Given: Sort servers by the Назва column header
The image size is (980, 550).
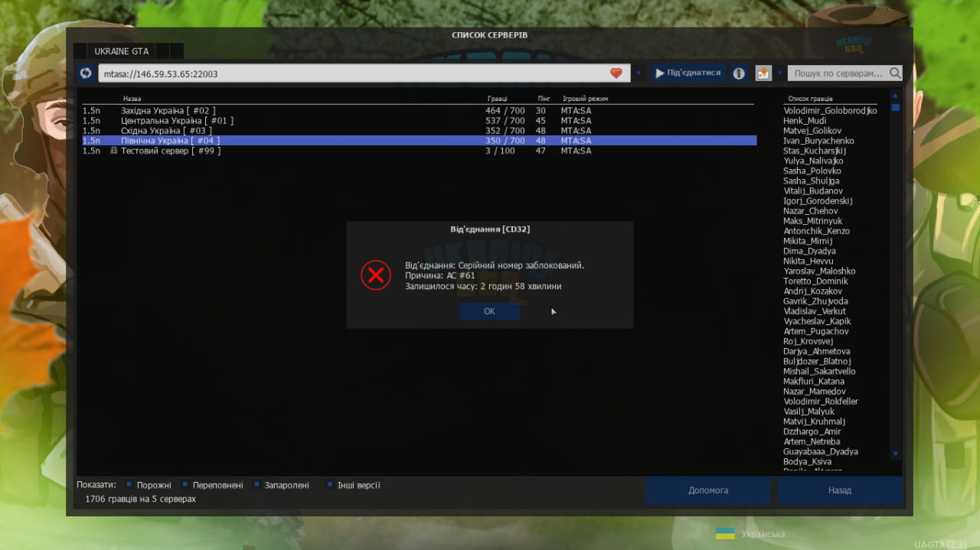Looking at the screenshot, I should pyautogui.click(x=132, y=99).
